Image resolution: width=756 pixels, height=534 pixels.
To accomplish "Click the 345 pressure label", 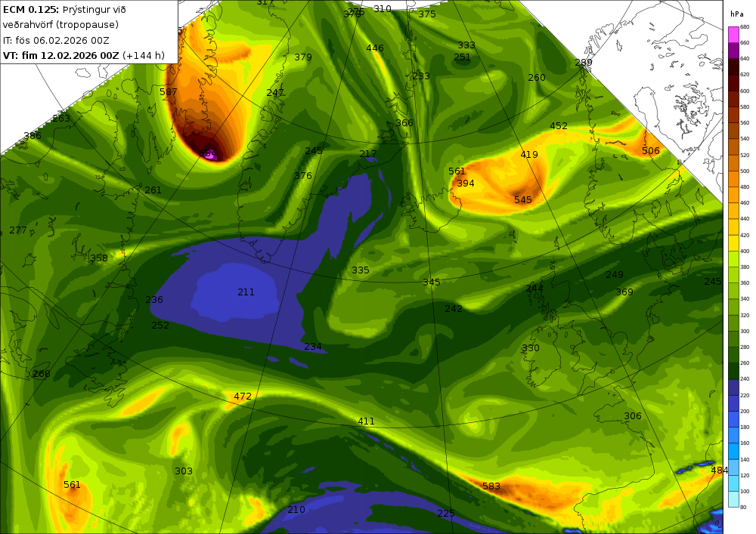I will click(x=432, y=282).
